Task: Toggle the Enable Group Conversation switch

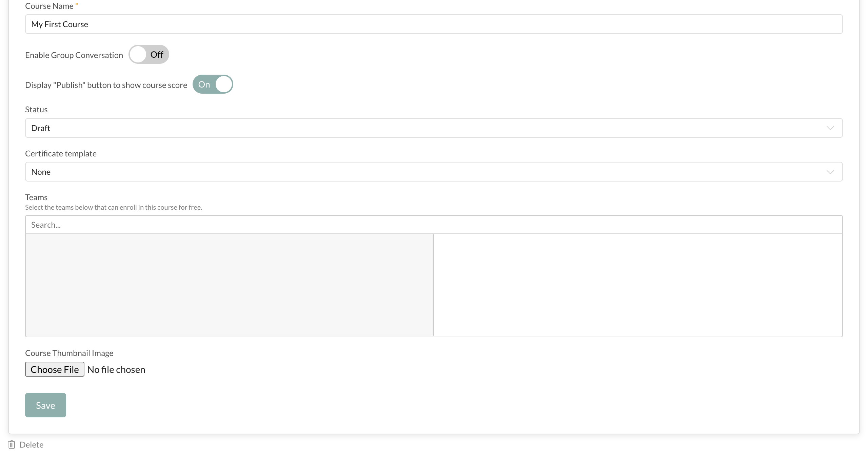Action: click(x=149, y=55)
